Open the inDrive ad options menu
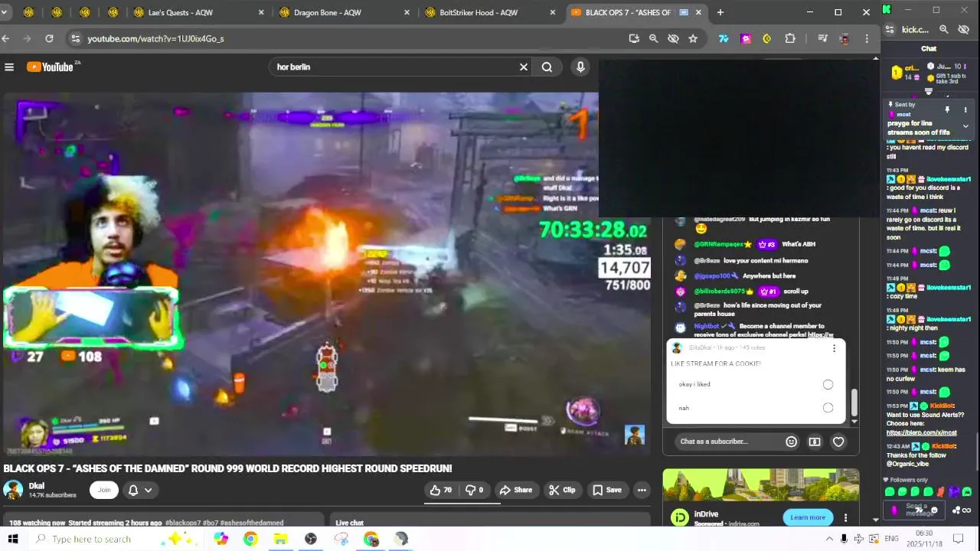The width and height of the screenshot is (980, 551). (845, 517)
